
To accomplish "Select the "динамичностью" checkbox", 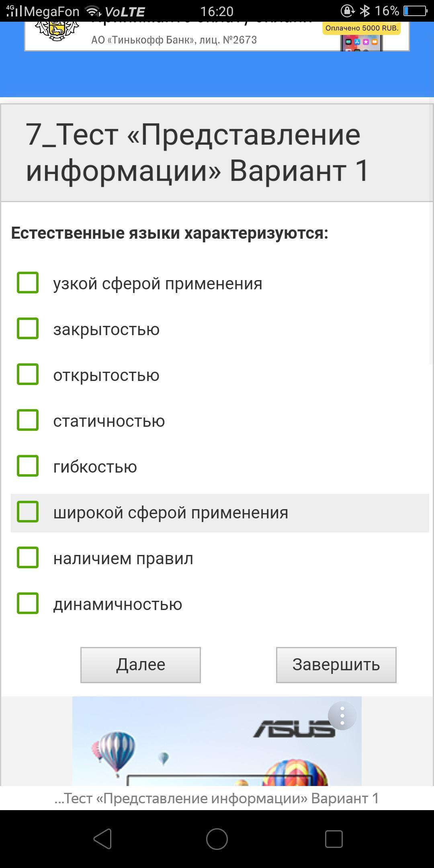I will [28, 604].
